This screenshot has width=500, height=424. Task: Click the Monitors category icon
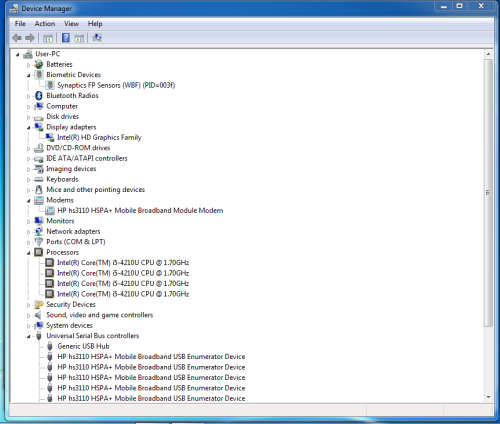(39, 221)
